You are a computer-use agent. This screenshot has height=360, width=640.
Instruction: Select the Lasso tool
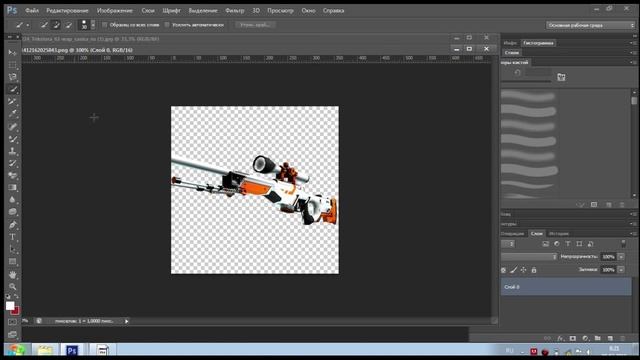pyautogui.click(x=13, y=77)
